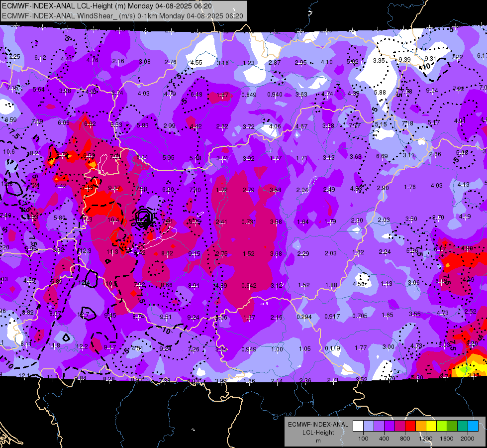The width and height of the screenshot is (487, 448).
Task: Click the LCL-Height header line at top
Action: point(107,6)
